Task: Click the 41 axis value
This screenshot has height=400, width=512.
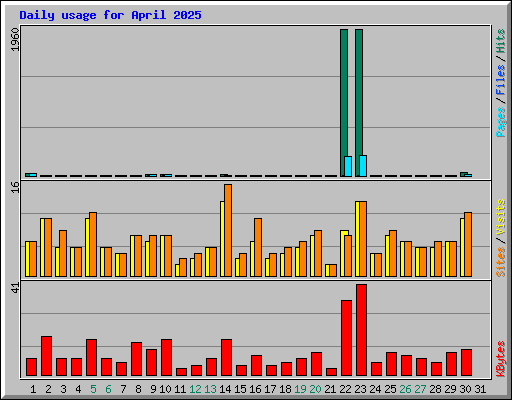Action: point(15,288)
